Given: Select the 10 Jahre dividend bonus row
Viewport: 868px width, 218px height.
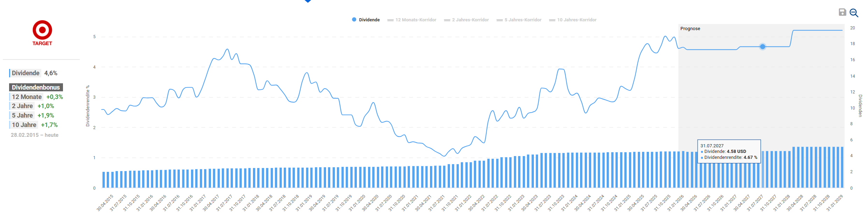Looking at the screenshot, I should [x=34, y=125].
